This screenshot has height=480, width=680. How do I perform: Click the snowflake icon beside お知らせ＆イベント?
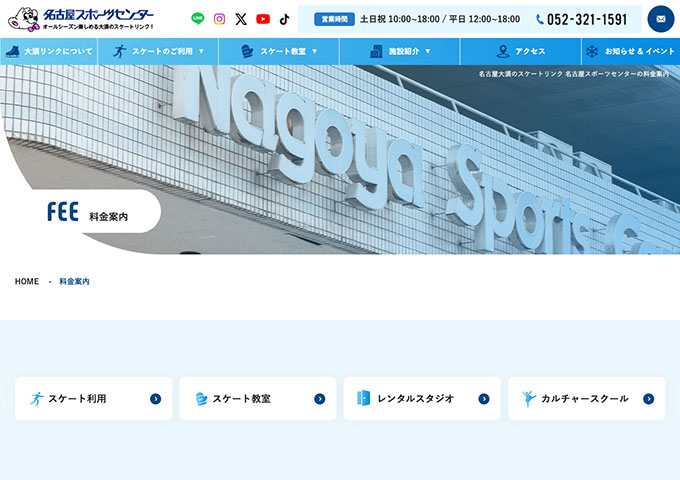point(592,51)
